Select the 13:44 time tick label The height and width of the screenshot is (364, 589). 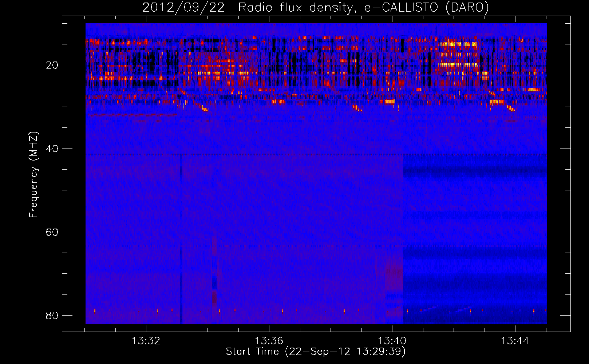tap(515, 341)
